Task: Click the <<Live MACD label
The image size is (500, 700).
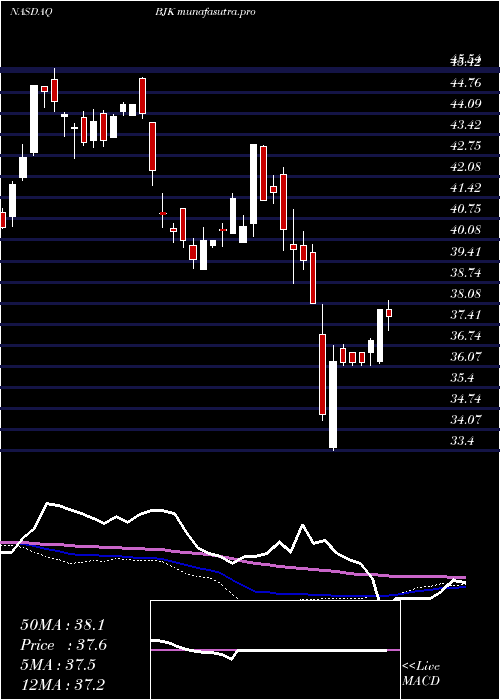Action: click(x=421, y=674)
